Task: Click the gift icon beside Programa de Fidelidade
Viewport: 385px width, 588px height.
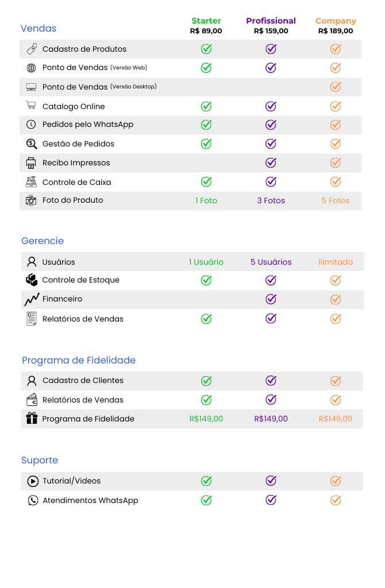Action: pyautogui.click(x=32, y=419)
